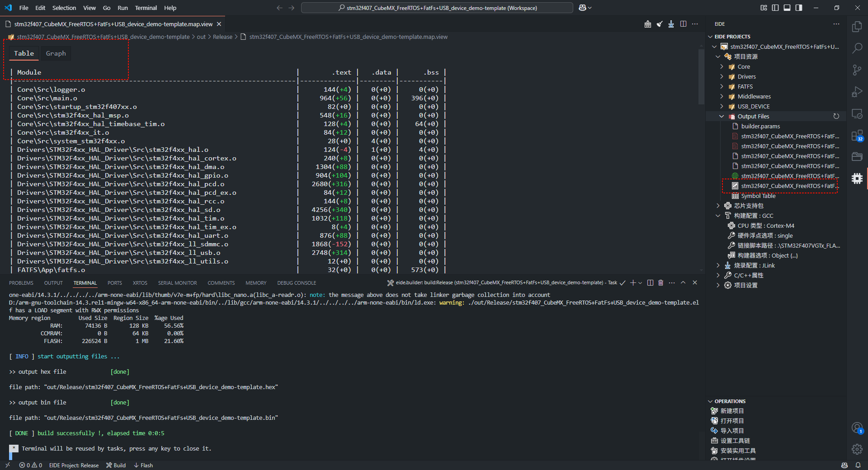Refresh the Output Files folder
868x470 pixels.
[836, 117]
